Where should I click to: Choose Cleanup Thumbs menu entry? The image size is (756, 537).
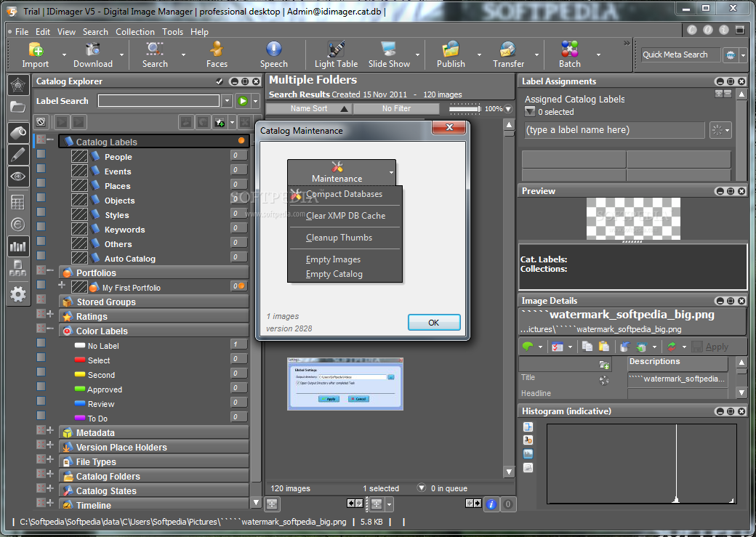click(x=345, y=237)
